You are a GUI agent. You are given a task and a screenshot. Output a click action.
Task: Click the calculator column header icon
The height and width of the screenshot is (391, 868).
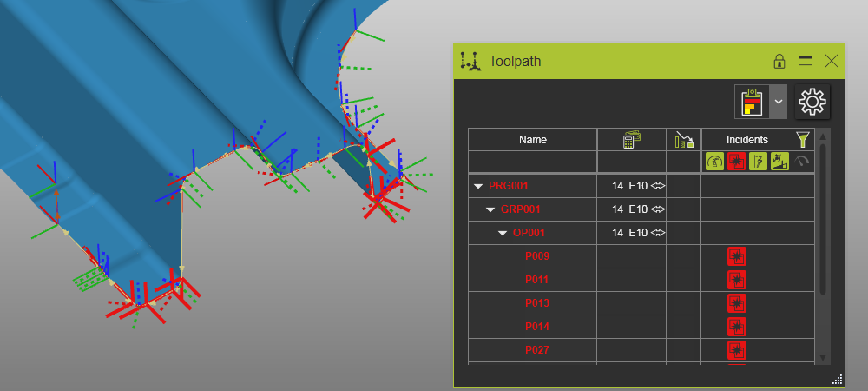click(631, 139)
